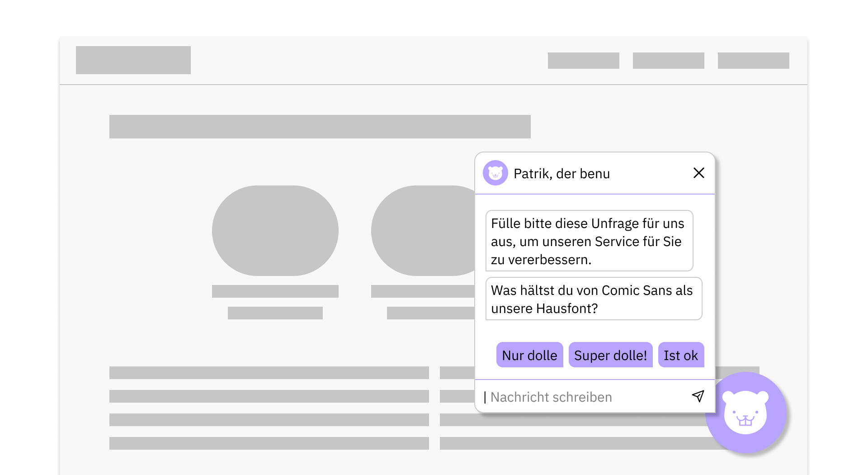
Task: Click the beaver avatar in chat header
Action: tap(495, 173)
